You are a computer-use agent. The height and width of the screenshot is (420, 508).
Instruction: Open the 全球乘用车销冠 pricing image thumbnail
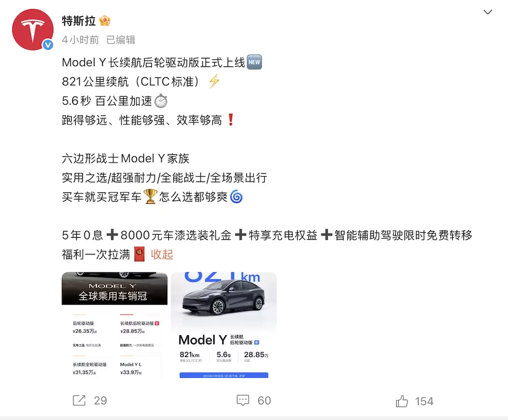tap(115, 325)
